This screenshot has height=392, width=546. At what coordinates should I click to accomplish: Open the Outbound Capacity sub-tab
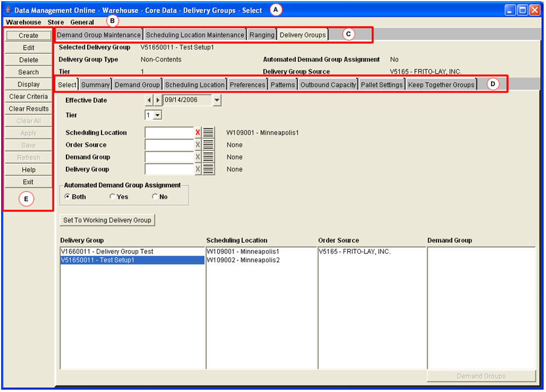coord(328,85)
